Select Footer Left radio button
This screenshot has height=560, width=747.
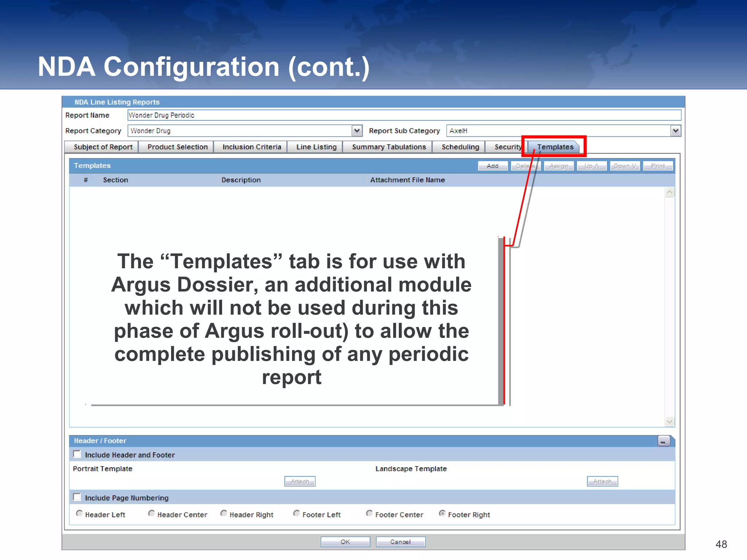point(297,513)
